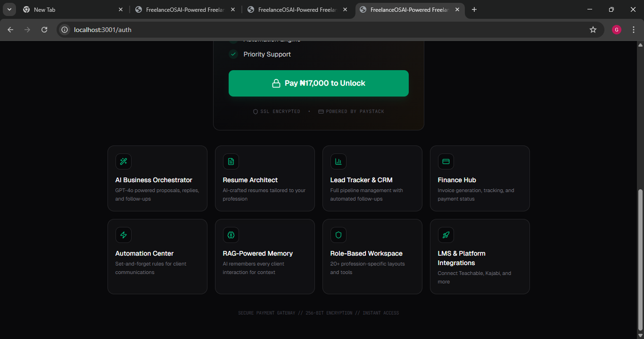Click '20+ profession-specific layouts and tools' text
The image size is (644, 339).
(x=368, y=268)
